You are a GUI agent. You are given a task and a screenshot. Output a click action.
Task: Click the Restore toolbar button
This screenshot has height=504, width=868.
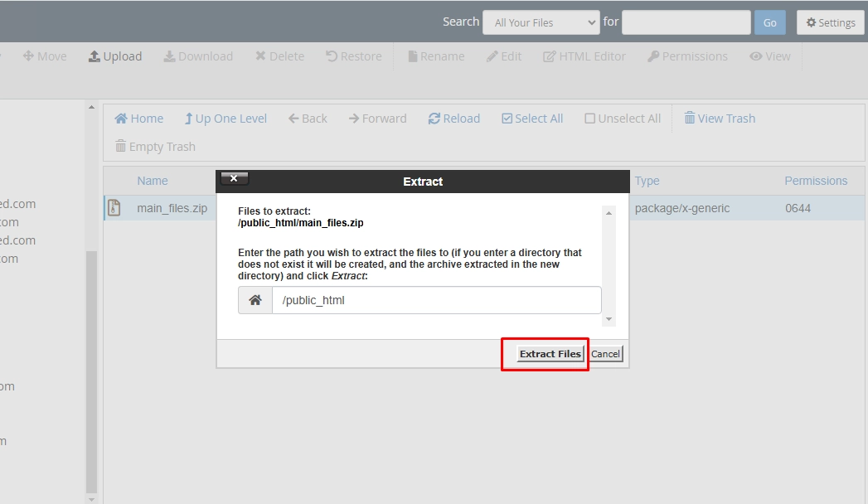(x=354, y=56)
